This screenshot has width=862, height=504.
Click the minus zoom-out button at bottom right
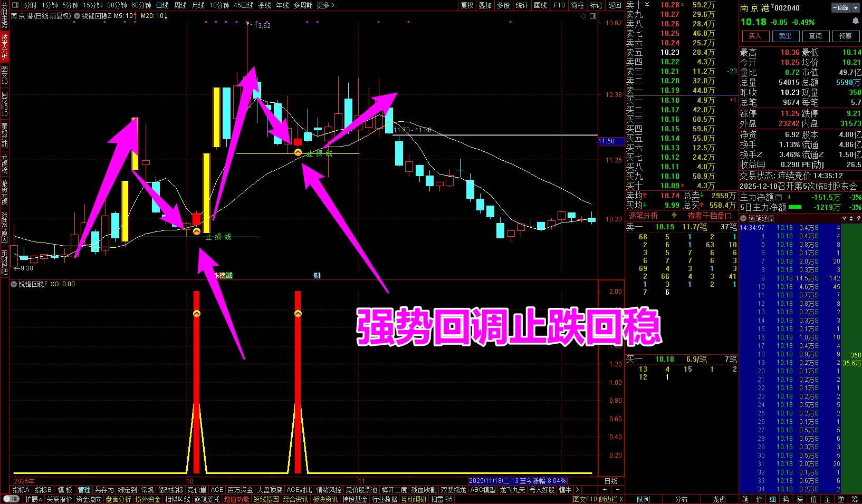pos(618,490)
